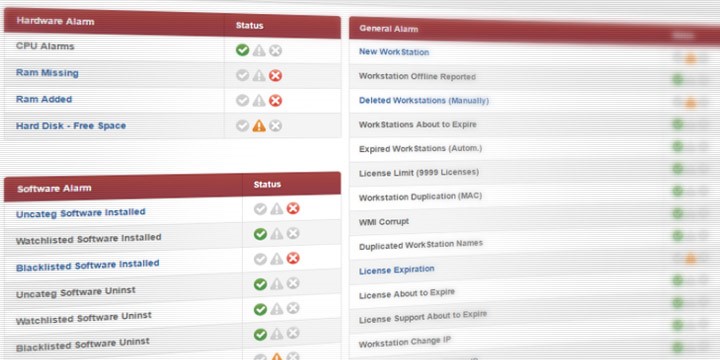This screenshot has width=720, height=360.
Task: Click warning triangle for Watchlisted Software Installed
Action: 276,234
